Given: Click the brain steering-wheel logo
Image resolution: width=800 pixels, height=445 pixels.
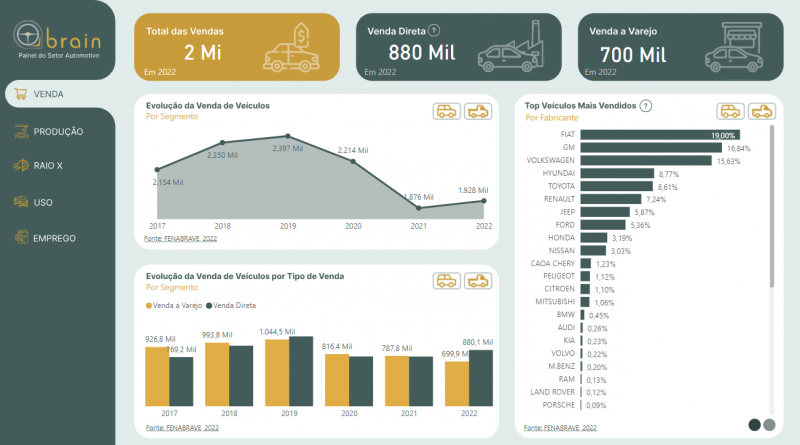Looking at the screenshot, I should pos(27,35).
